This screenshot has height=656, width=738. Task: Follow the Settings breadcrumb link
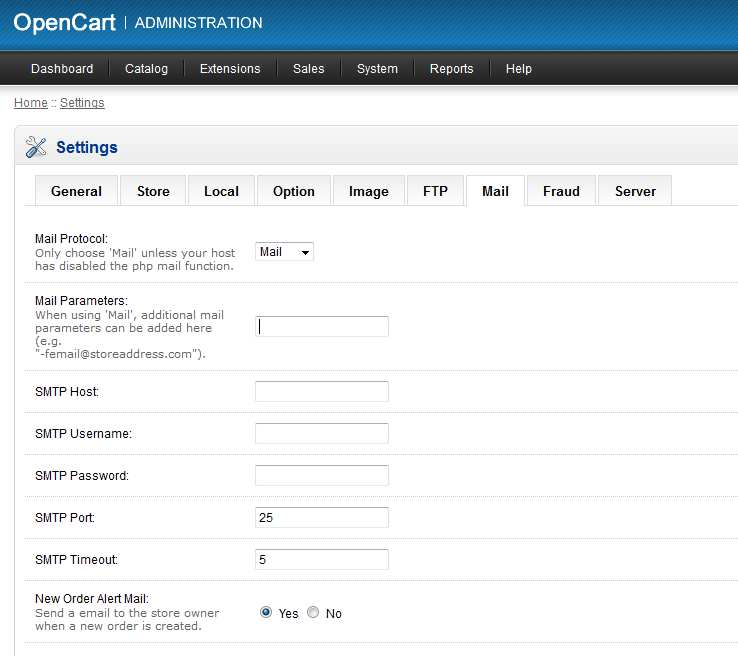click(x=82, y=103)
